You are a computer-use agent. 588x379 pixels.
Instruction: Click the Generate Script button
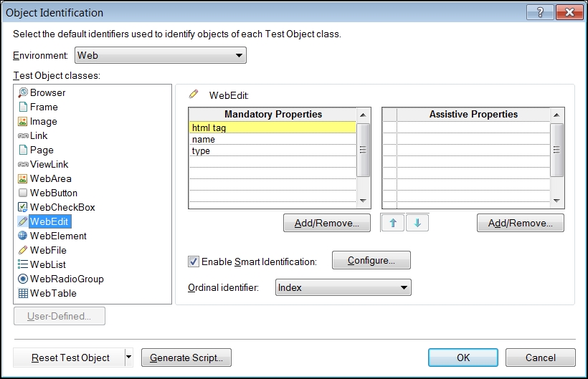pos(186,358)
